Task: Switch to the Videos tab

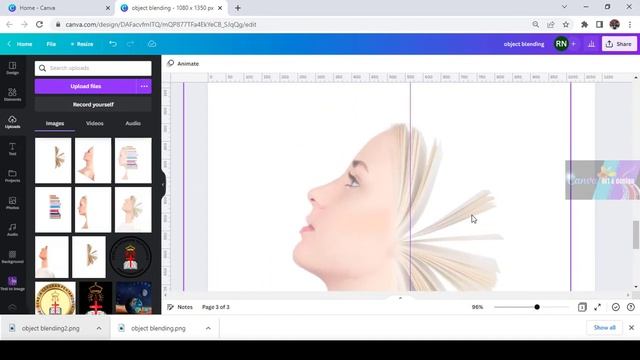Action: (95, 123)
